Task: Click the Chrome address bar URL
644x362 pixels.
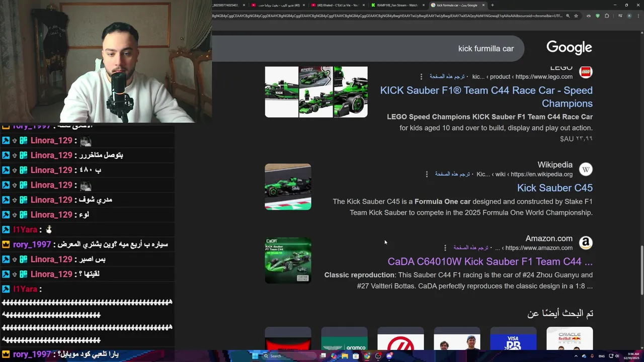Action: [x=387, y=16]
